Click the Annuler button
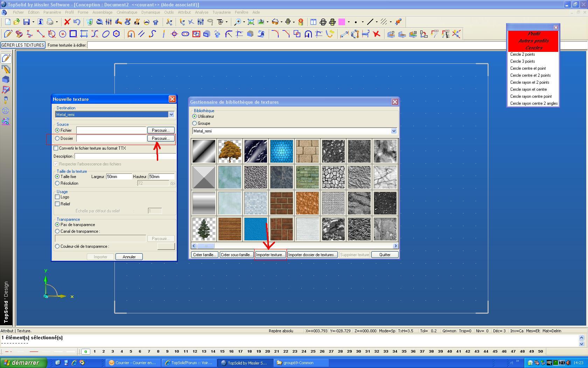 129,257
